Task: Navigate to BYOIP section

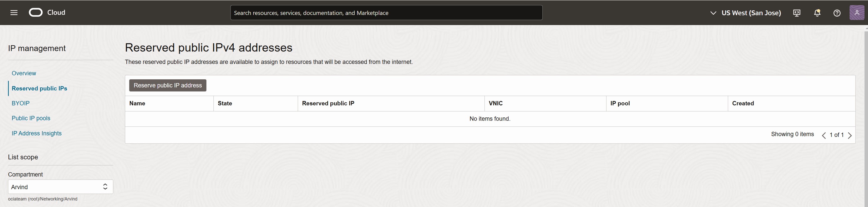Action: click(21, 103)
